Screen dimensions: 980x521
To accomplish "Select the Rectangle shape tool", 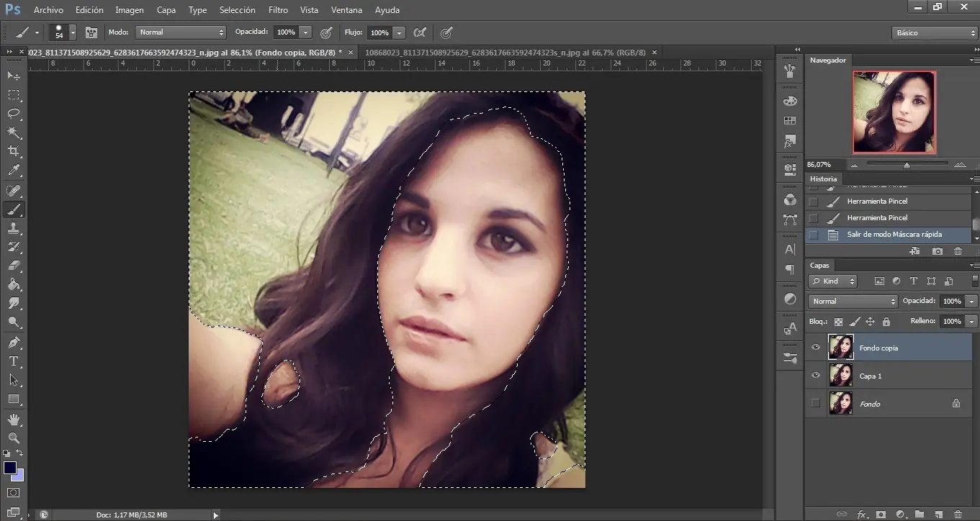I will pos(14,399).
